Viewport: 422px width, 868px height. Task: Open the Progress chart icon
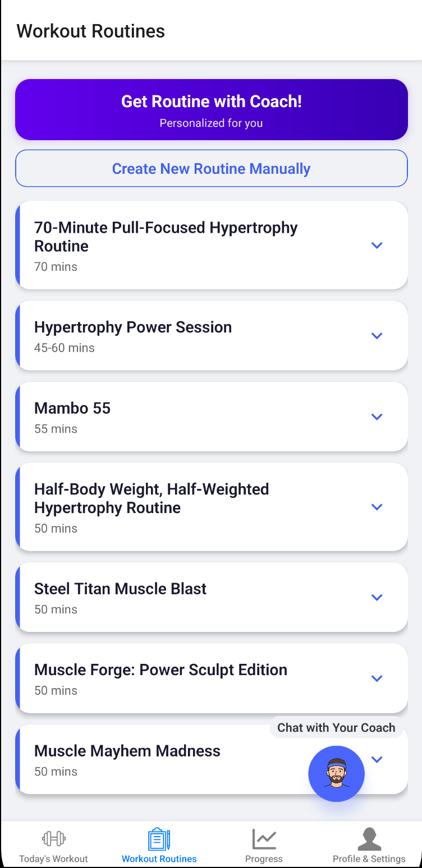click(x=264, y=839)
